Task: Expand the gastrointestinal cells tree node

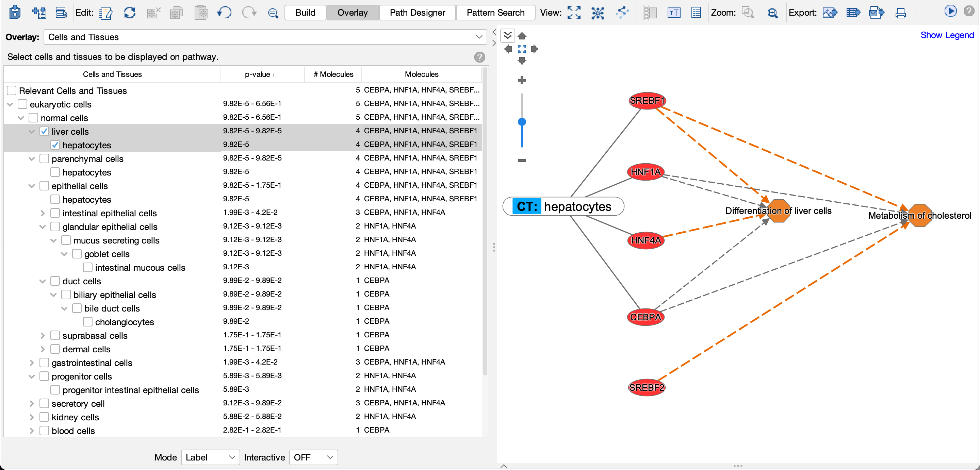Action: (x=32, y=363)
